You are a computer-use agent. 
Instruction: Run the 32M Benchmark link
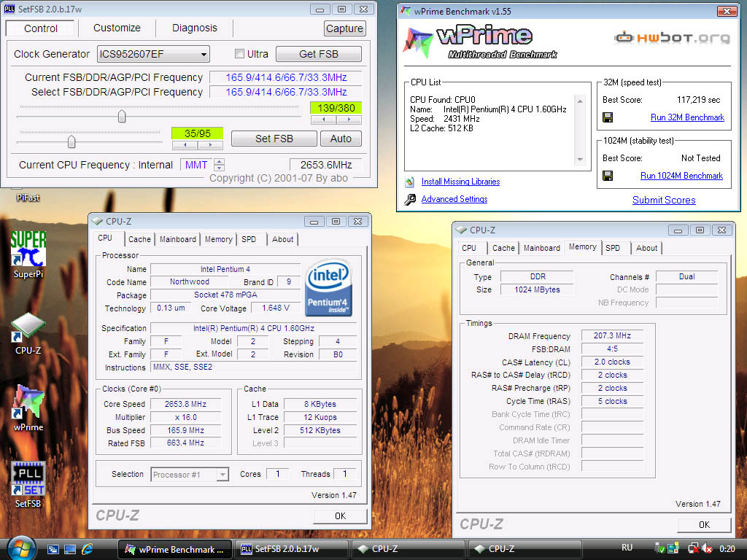tap(687, 117)
